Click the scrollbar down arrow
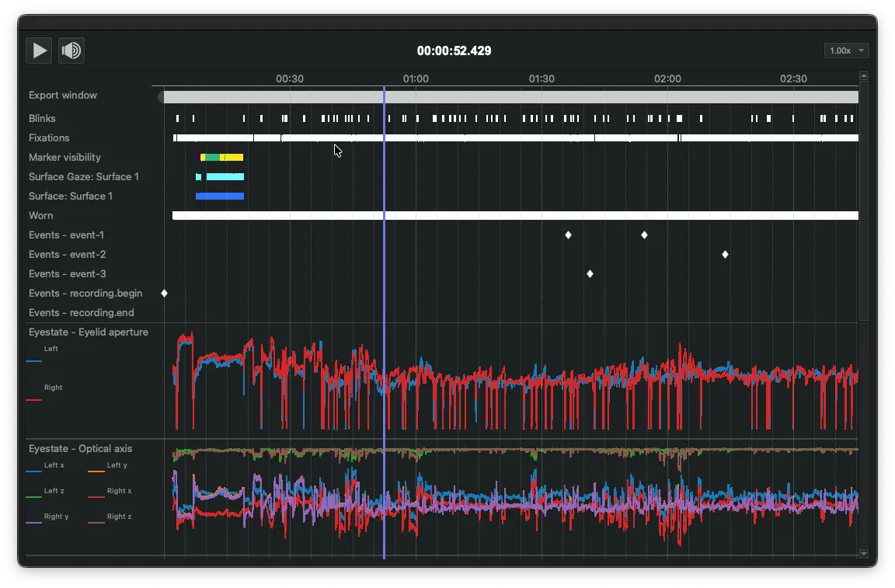The height and width of the screenshot is (588, 895). (863, 554)
